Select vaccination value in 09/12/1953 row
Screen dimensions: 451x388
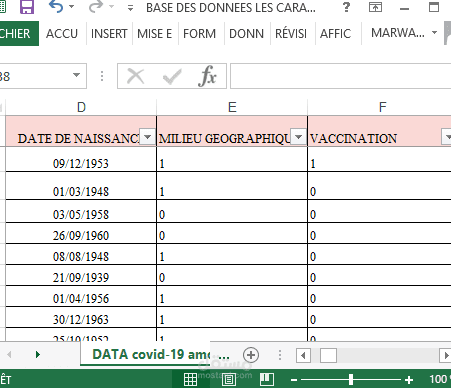coord(379,159)
